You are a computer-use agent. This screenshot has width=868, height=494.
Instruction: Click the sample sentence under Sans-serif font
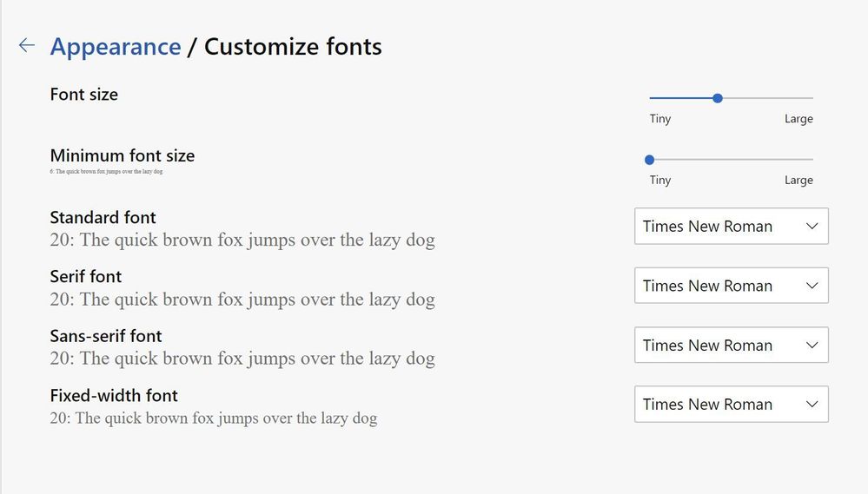click(x=242, y=359)
